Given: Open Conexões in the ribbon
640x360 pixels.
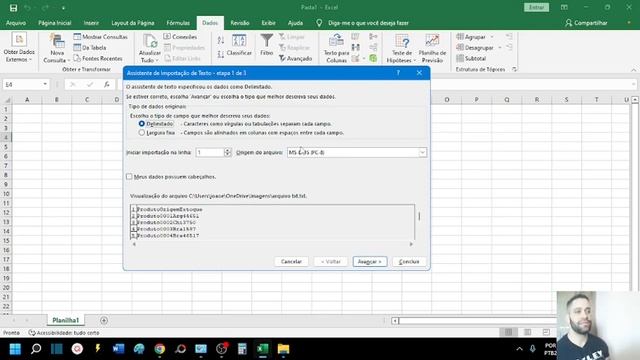Looking at the screenshot, I should click(x=180, y=37).
